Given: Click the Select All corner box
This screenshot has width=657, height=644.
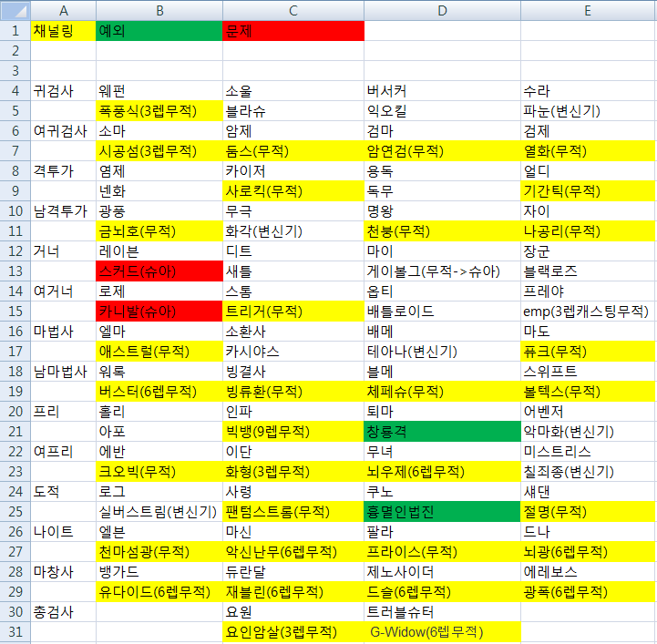Looking at the screenshot, I should (15, 10).
